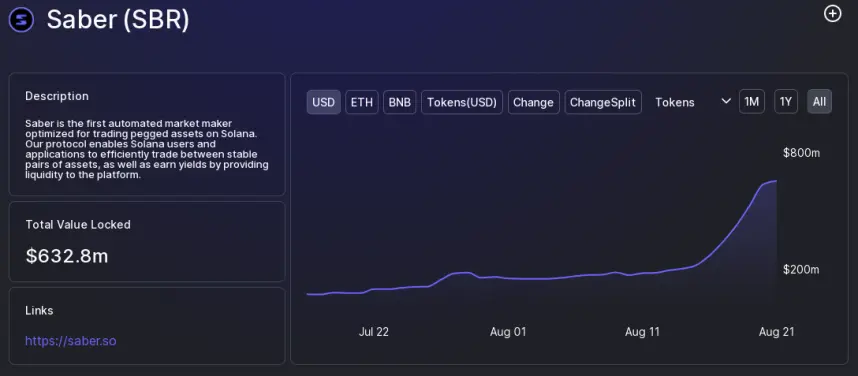Click the Total Value Locked label
Image resolution: width=858 pixels, height=376 pixels.
[x=78, y=224]
